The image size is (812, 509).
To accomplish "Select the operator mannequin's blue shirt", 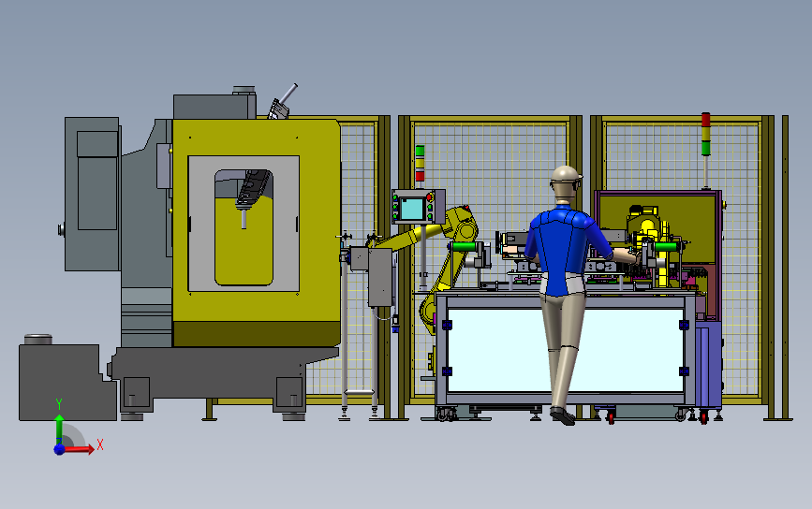I will pos(565,250).
